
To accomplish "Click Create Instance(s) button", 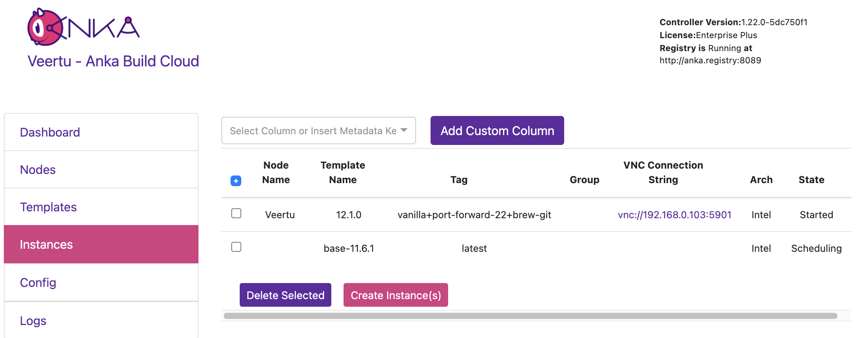I will click(395, 295).
